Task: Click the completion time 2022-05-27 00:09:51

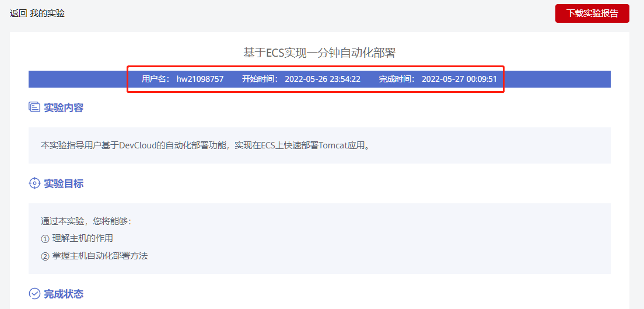Action: click(x=459, y=79)
